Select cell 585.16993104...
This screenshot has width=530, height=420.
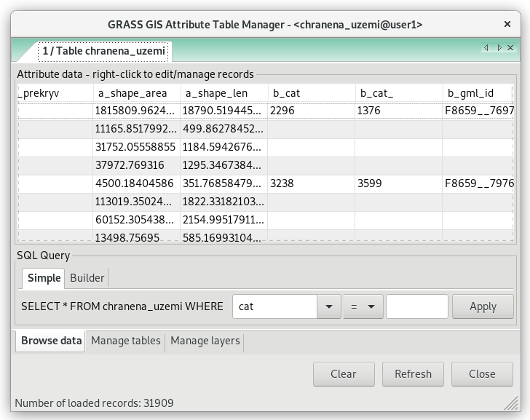[224, 236]
